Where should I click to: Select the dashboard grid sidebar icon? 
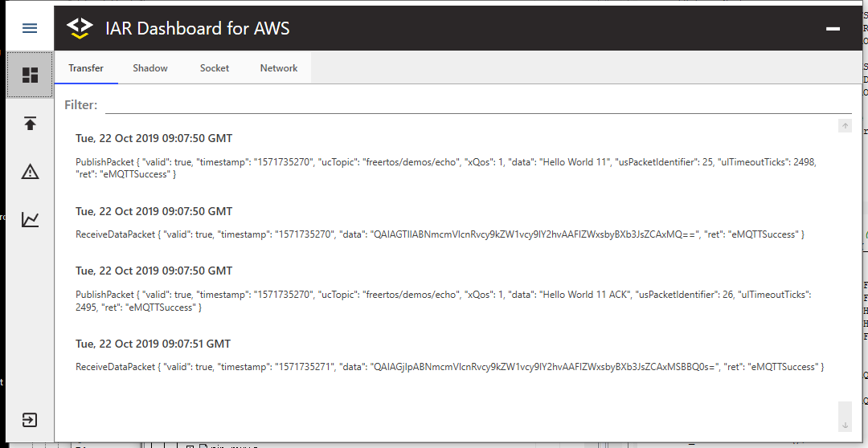tap(30, 75)
